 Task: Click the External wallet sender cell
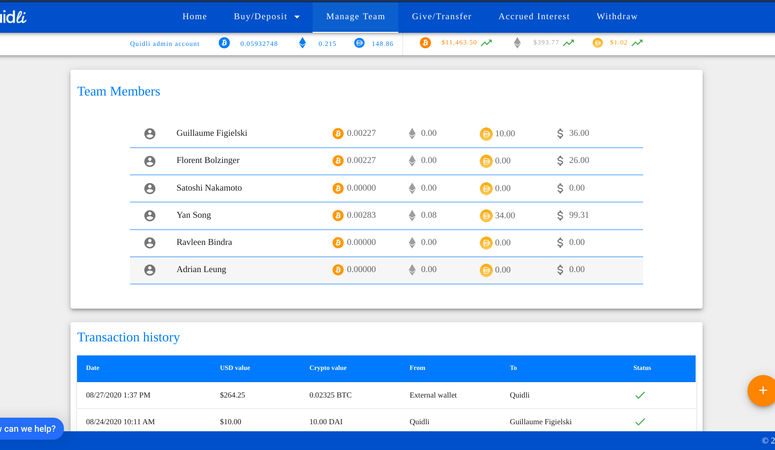433,395
